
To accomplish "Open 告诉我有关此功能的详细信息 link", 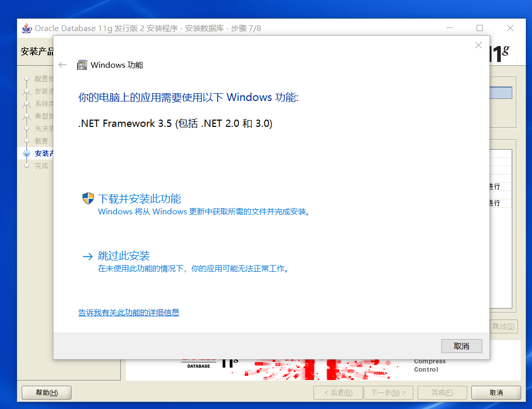I will coord(128,312).
